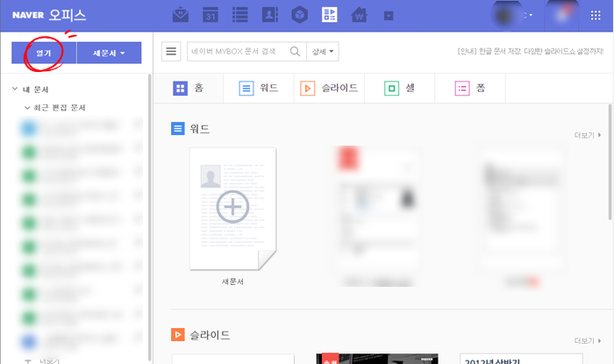Open the apps grid icon at top right
Image resolution: width=614 pixels, height=364 pixels.
(x=596, y=15)
